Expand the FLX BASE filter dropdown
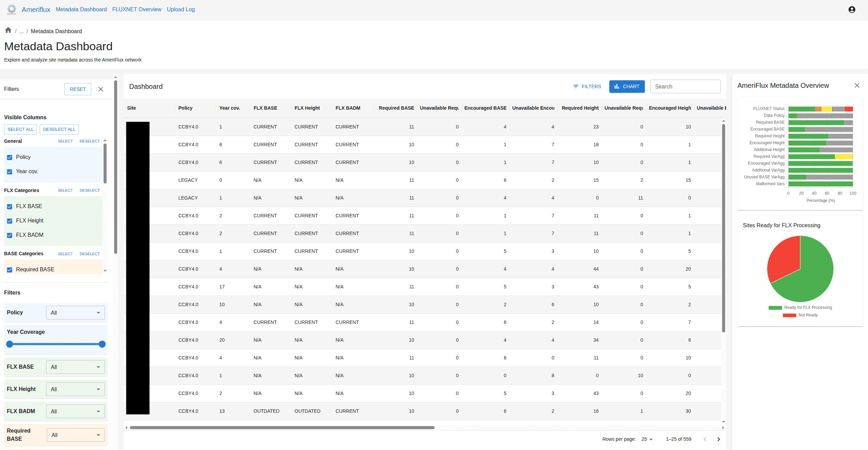Screen dimensions: 868x450 tap(75, 367)
